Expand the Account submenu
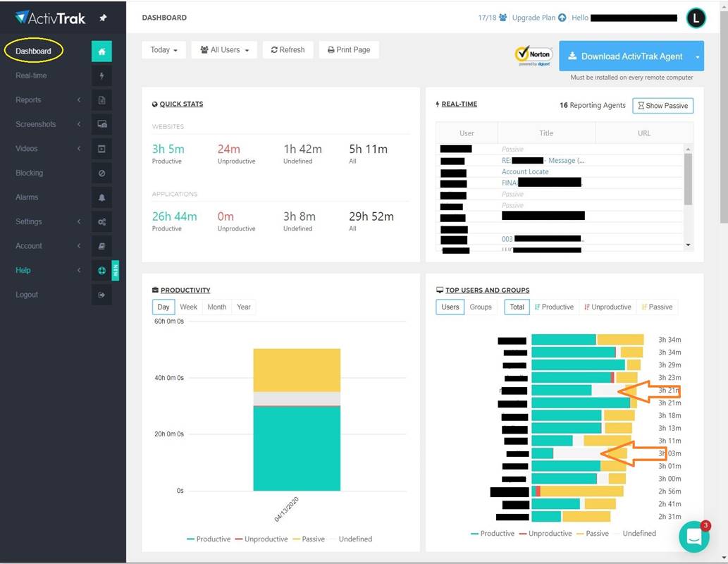This screenshot has width=728, height=564. pos(79,246)
